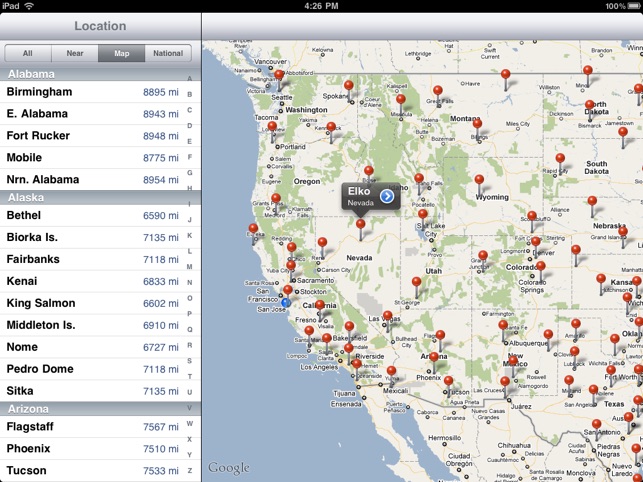Jump to index letter M
Image resolution: width=643 pixels, height=482 pixels.
pyautogui.click(x=190, y=267)
